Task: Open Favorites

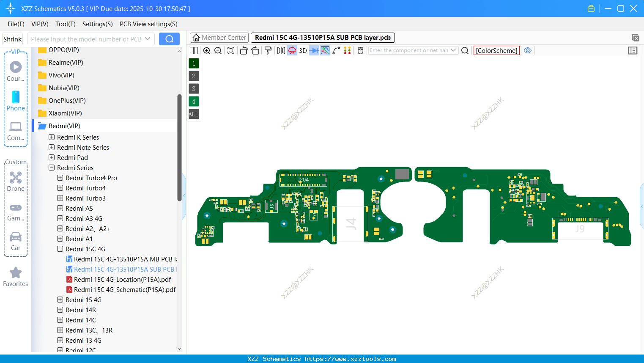Action: 16,277
